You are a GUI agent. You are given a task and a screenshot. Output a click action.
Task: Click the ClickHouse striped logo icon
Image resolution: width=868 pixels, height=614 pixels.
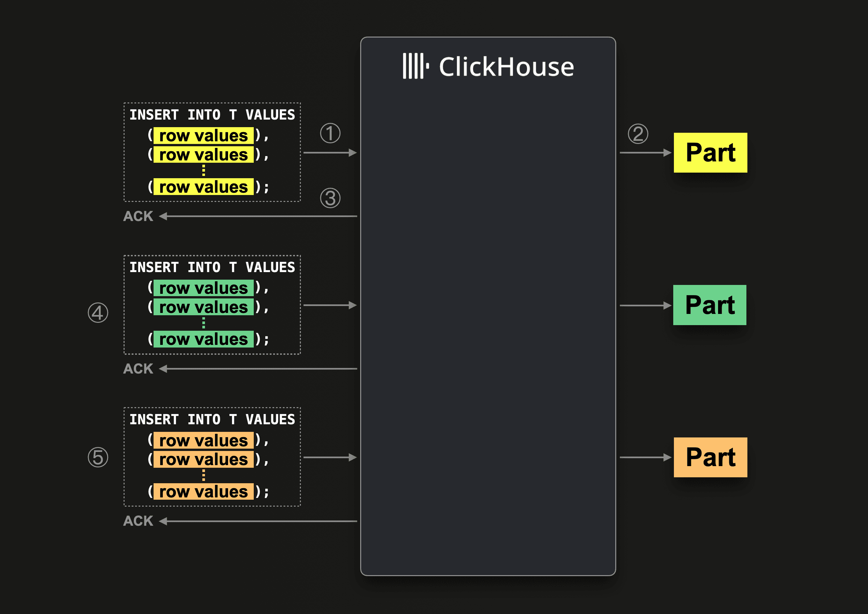[416, 66]
